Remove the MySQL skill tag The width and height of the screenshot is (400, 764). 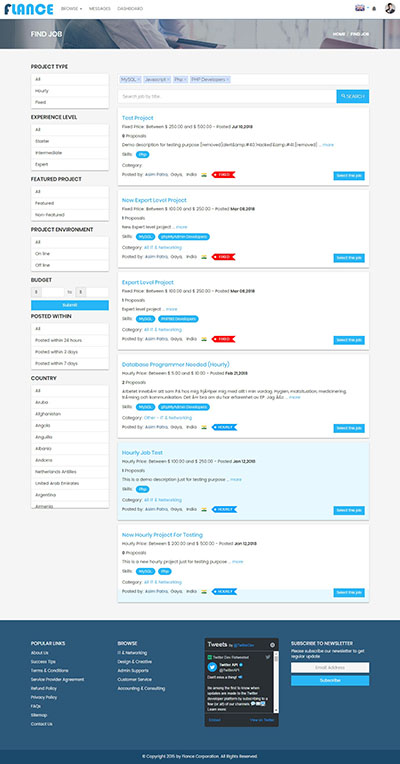point(139,79)
